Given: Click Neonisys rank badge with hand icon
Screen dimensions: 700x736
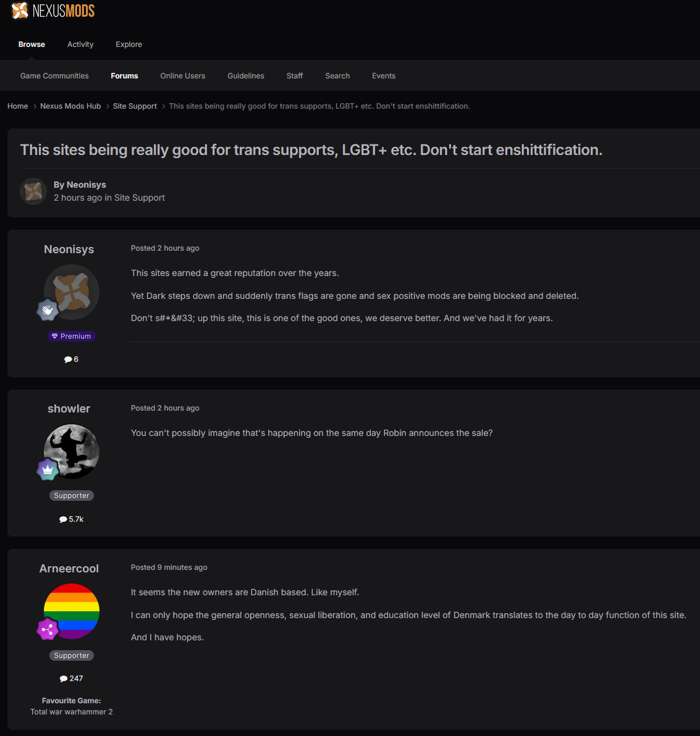Looking at the screenshot, I should coord(48,310).
